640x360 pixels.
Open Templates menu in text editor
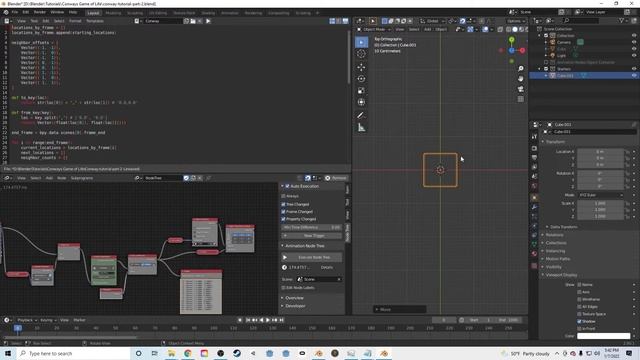pos(95,21)
